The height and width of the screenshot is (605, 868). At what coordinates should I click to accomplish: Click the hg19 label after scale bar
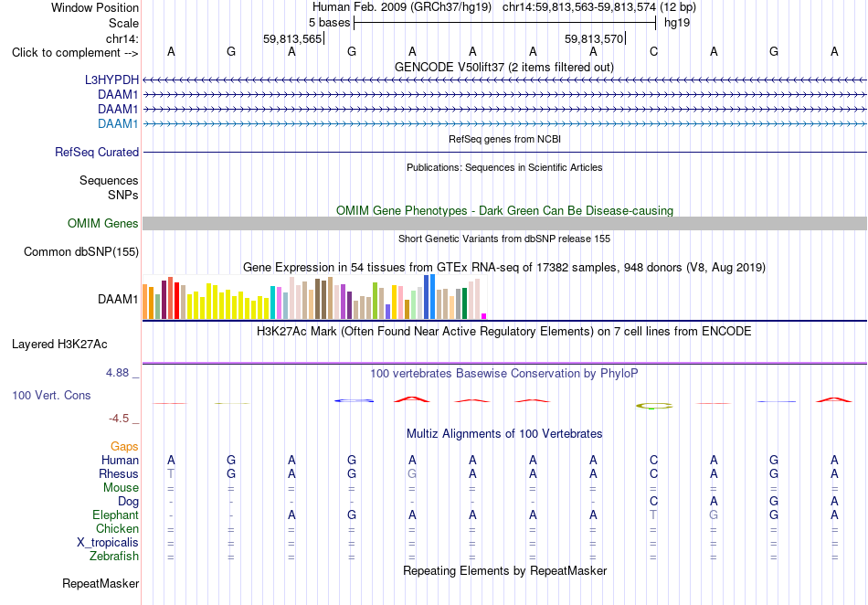(x=677, y=23)
